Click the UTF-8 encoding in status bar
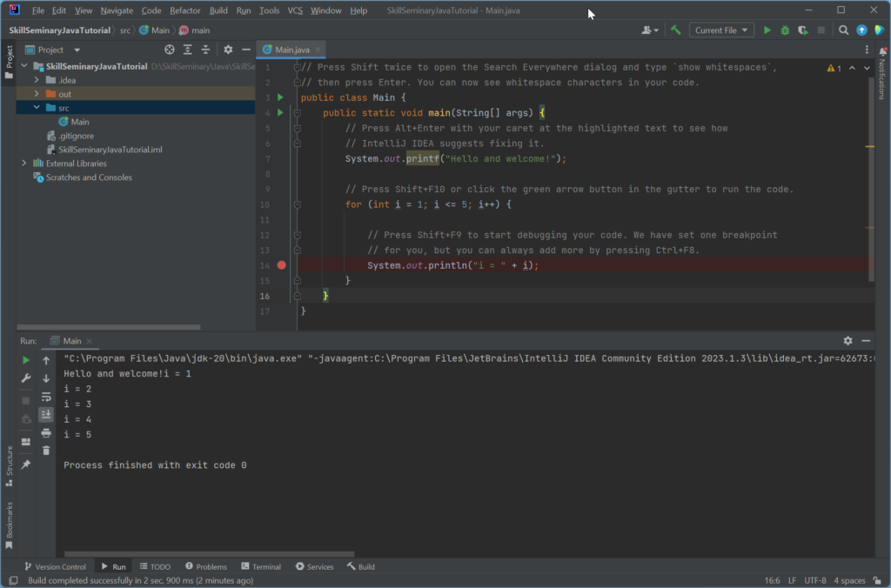This screenshot has height=588, width=891. (814, 581)
